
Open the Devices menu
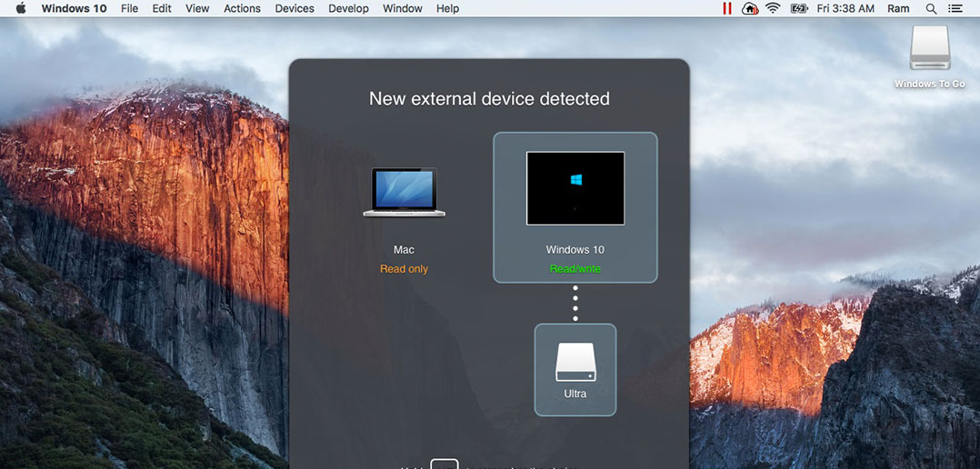(295, 9)
